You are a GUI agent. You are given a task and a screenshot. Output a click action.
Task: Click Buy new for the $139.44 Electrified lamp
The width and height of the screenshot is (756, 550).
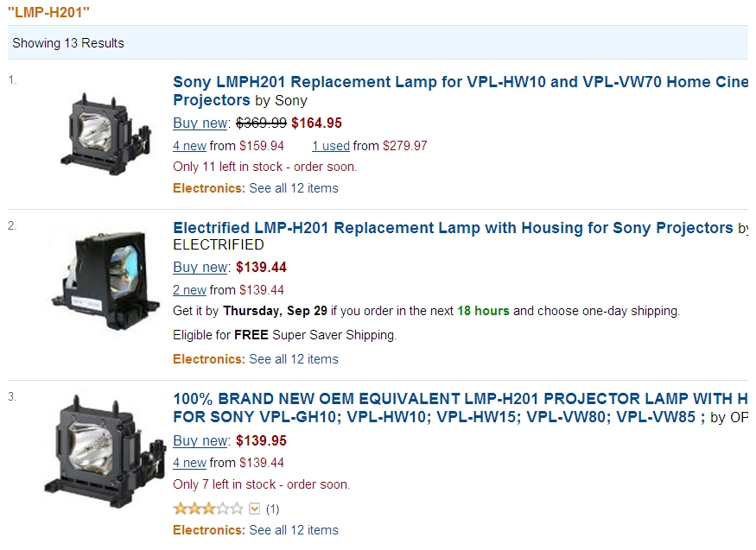[x=200, y=268]
